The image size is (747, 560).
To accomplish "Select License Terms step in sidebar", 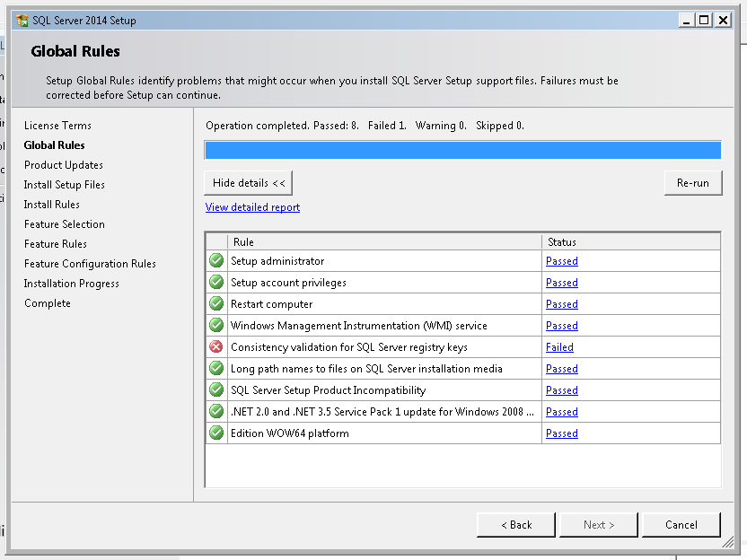I will [x=57, y=126].
